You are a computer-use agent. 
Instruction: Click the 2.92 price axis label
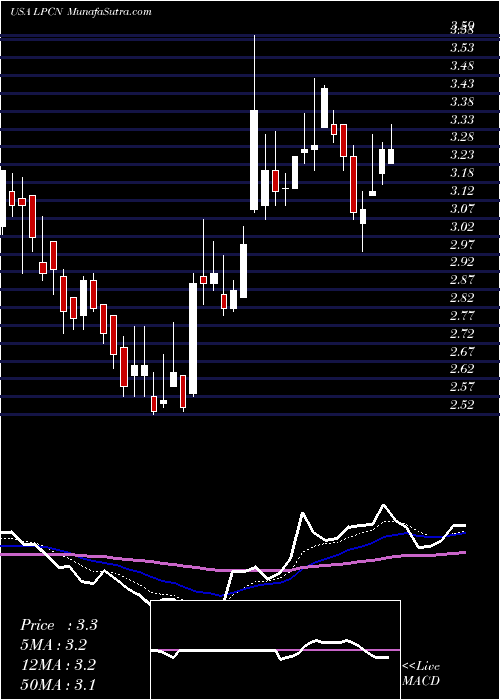(x=462, y=262)
